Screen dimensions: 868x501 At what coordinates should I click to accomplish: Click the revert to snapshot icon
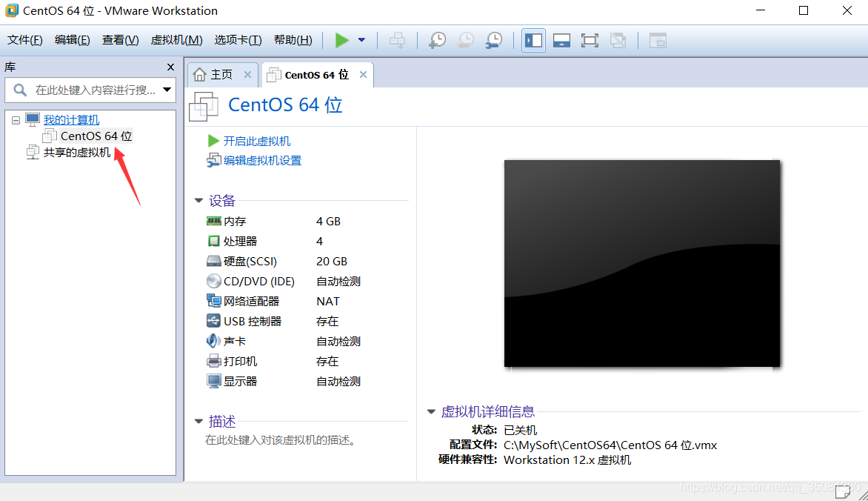coord(465,40)
